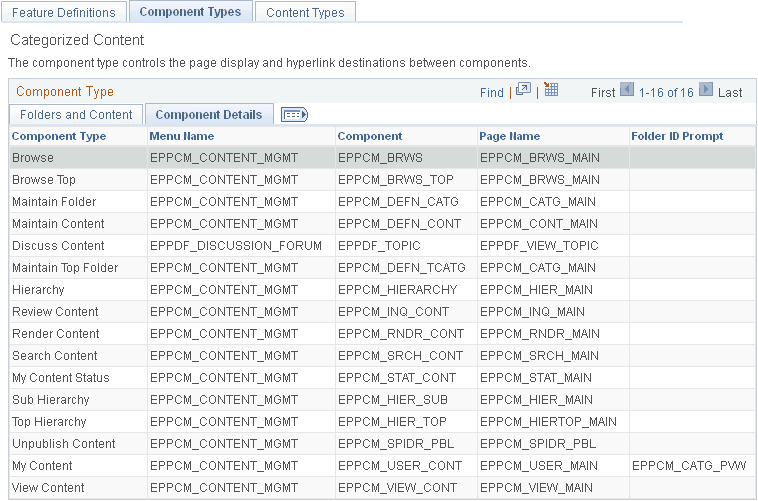Select the Sub Hierarchy cell
The image size is (758, 501).
point(78,400)
